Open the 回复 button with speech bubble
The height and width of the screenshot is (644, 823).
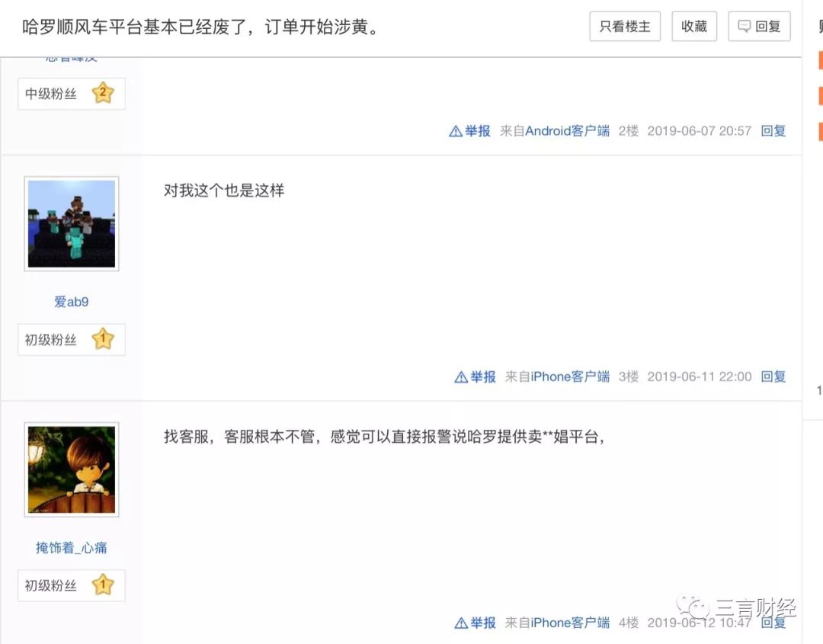pos(759,26)
